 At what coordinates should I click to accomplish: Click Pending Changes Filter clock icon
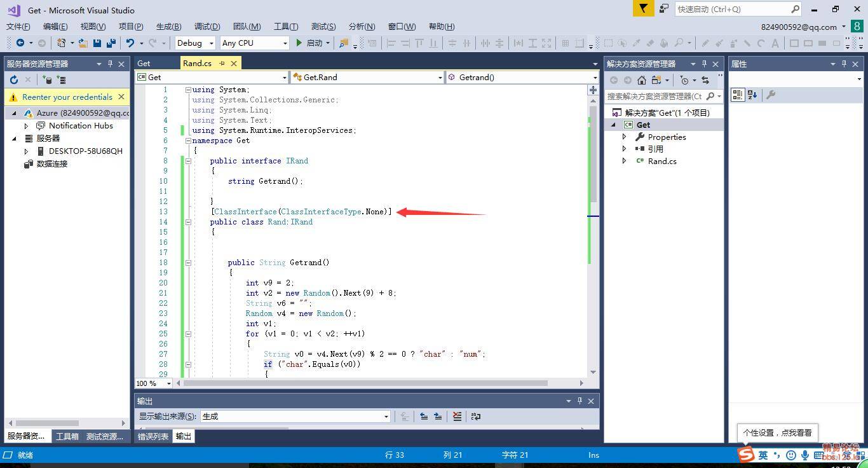pyautogui.click(x=684, y=80)
